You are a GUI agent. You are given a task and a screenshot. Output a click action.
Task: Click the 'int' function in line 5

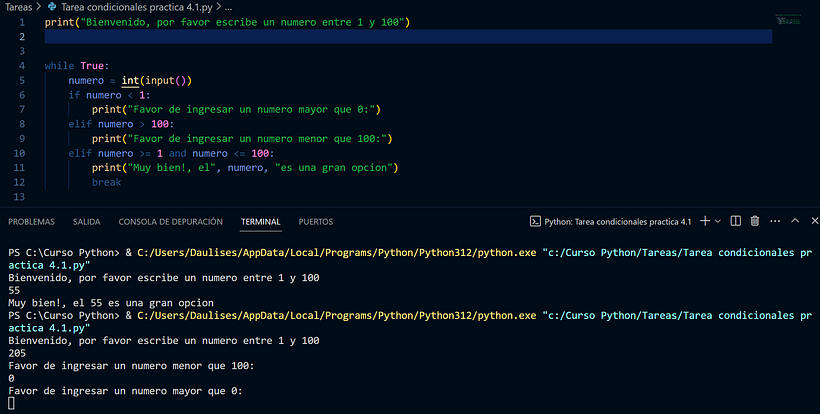[130, 80]
